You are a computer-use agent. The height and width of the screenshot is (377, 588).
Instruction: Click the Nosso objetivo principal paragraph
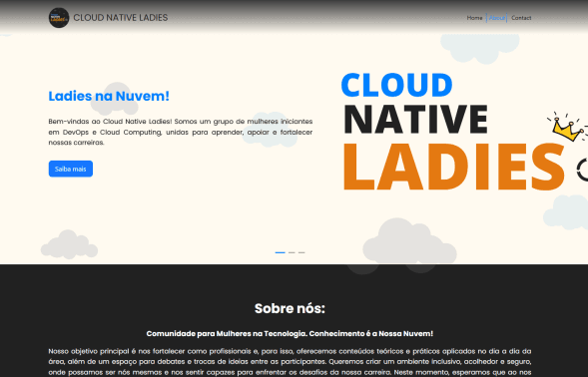pyautogui.click(x=290, y=362)
